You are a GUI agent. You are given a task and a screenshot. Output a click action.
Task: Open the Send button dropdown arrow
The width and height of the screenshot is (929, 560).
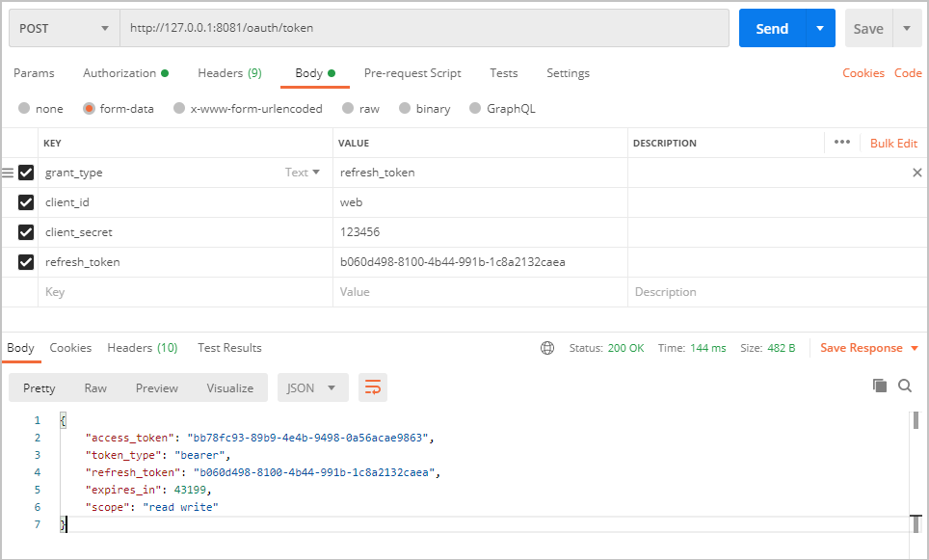tap(820, 28)
